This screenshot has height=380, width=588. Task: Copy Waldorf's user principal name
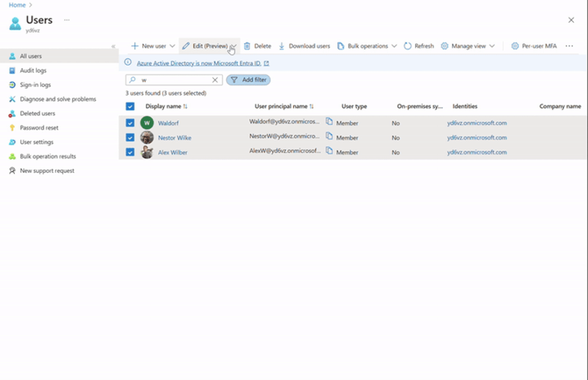(x=329, y=121)
